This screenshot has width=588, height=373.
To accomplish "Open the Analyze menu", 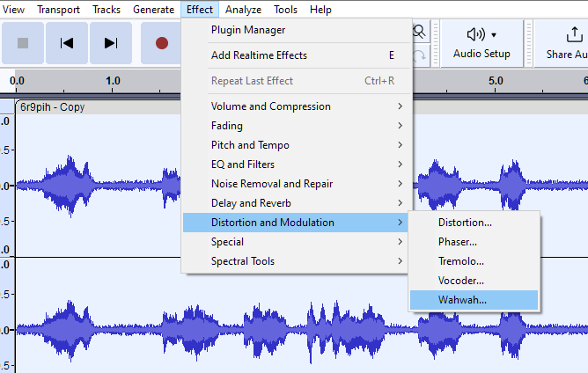I will (x=243, y=10).
